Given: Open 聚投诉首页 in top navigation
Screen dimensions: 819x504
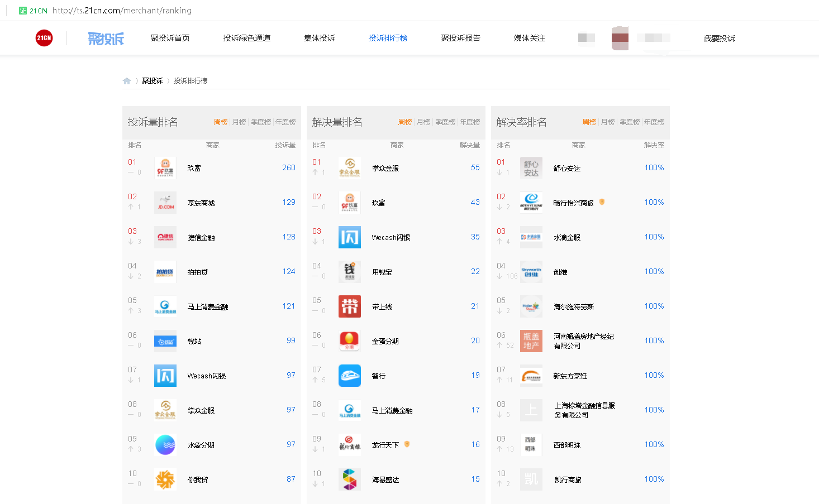Looking at the screenshot, I should pyautogui.click(x=170, y=38).
